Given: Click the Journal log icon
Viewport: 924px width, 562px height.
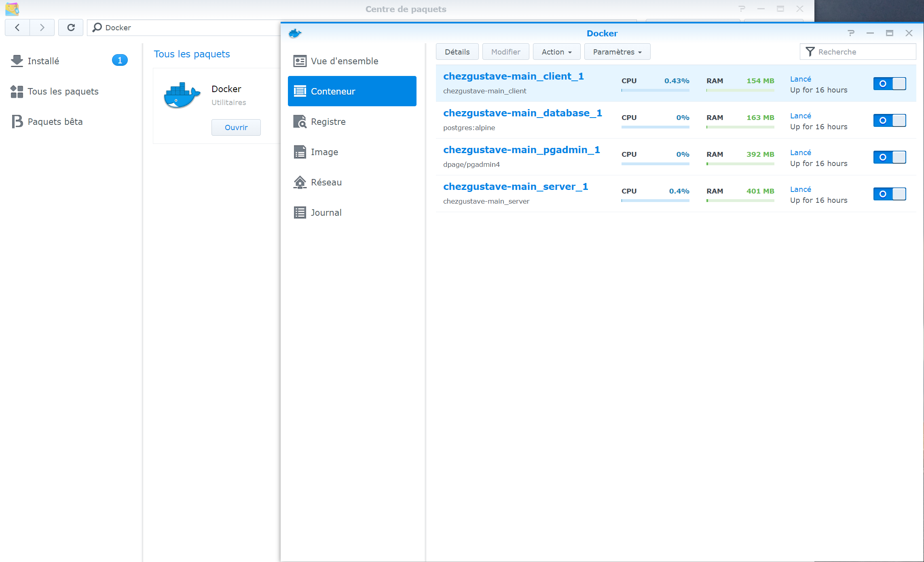Looking at the screenshot, I should point(300,213).
